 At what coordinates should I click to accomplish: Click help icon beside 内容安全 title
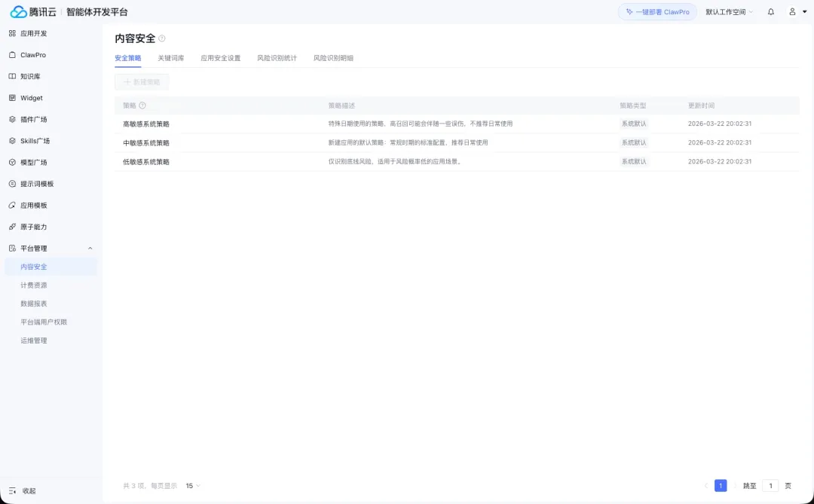coord(162,38)
